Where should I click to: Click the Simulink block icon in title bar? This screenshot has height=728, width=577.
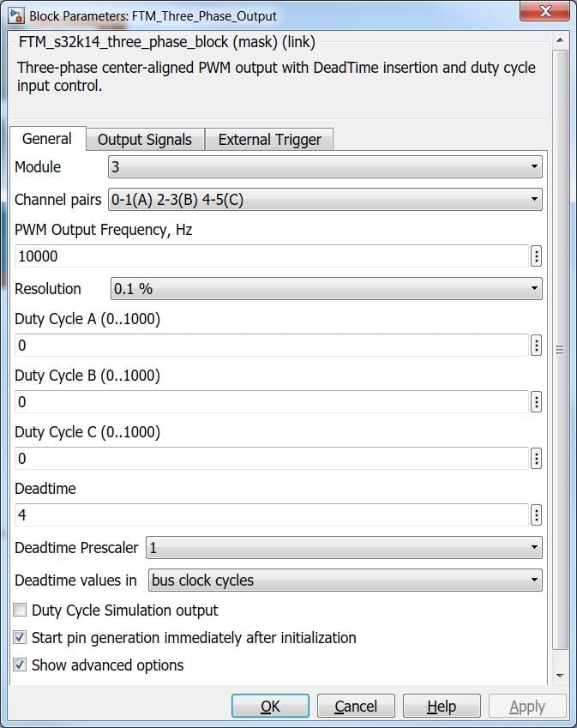pyautogui.click(x=15, y=15)
